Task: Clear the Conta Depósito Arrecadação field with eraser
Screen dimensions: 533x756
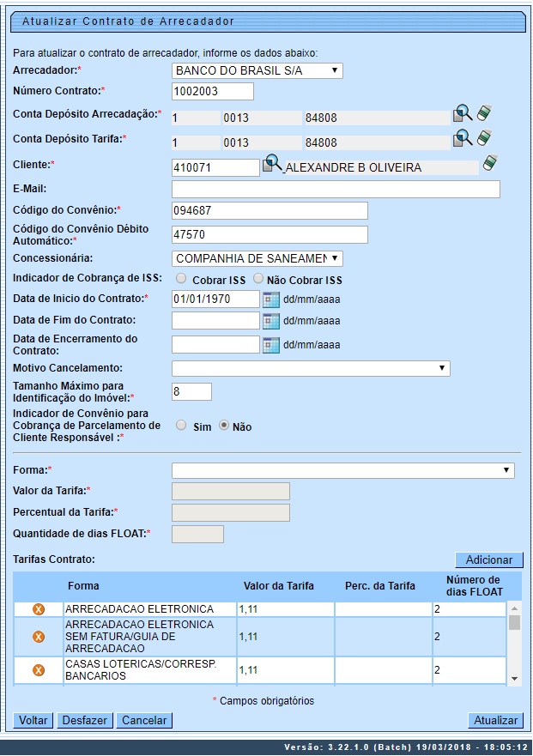Action: point(484,114)
